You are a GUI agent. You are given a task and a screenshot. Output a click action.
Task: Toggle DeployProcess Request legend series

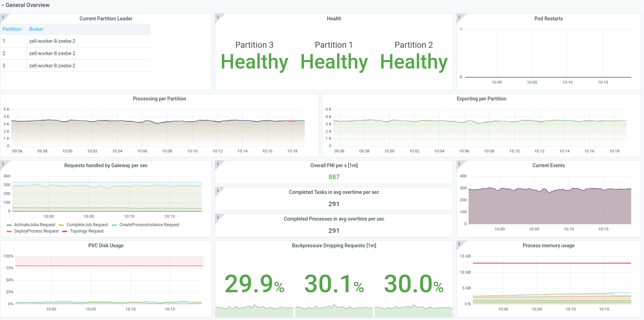coord(37,231)
